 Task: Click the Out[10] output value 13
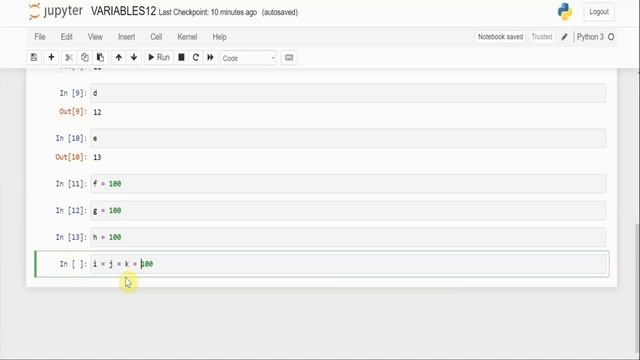pyautogui.click(x=97, y=158)
